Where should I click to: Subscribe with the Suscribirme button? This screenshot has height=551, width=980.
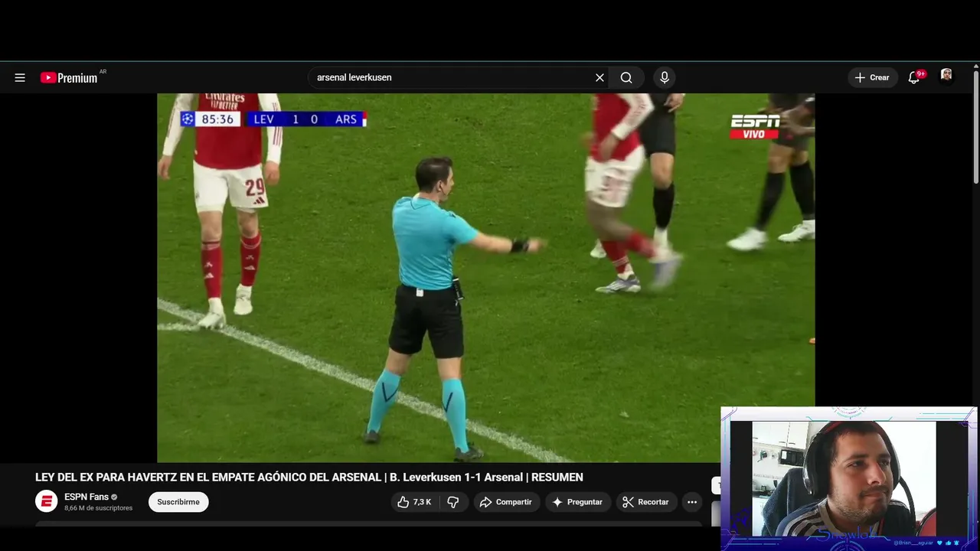point(178,502)
